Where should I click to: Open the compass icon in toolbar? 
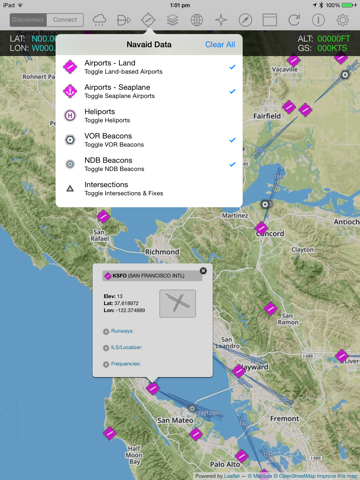click(245, 20)
